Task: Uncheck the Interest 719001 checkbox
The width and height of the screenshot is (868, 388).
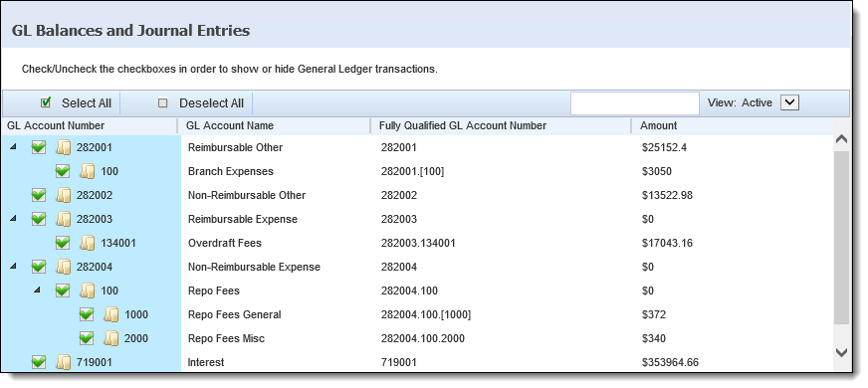Action: pyautogui.click(x=39, y=362)
